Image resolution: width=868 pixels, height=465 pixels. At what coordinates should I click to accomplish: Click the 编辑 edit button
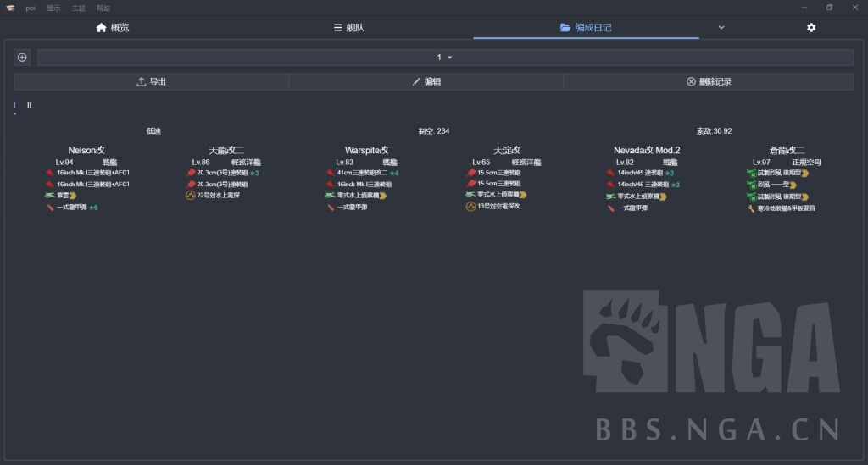pos(426,81)
